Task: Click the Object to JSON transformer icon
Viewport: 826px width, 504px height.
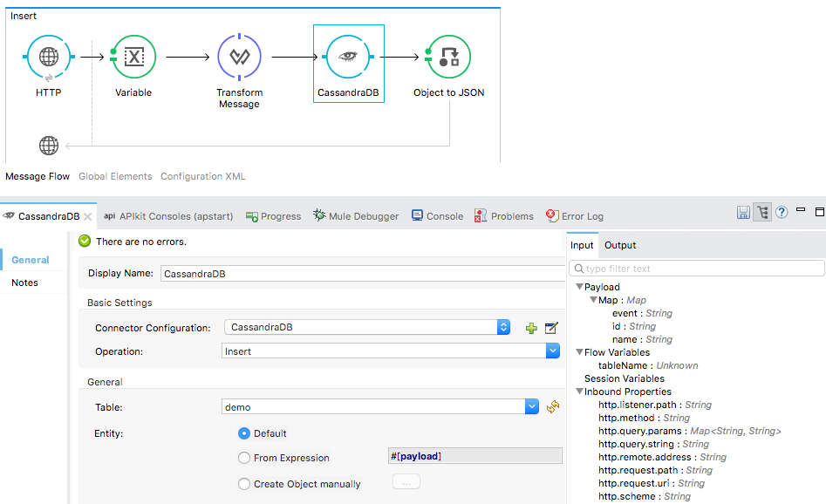Action: coord(448,58)
